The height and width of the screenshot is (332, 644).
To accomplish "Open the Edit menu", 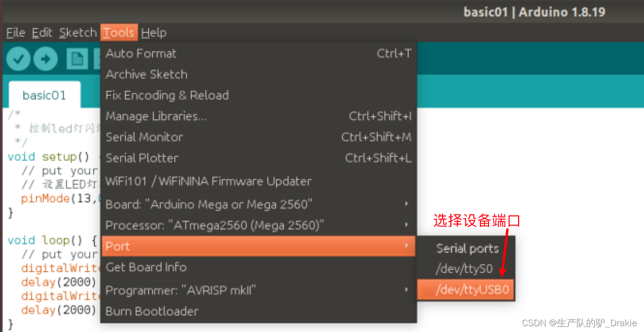I will coord(42,33).
